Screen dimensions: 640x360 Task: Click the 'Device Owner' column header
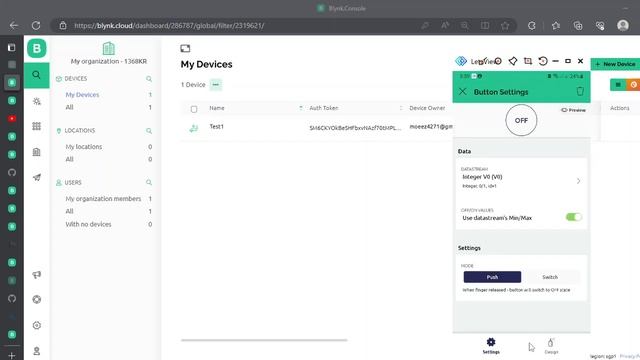coord(427,108)
